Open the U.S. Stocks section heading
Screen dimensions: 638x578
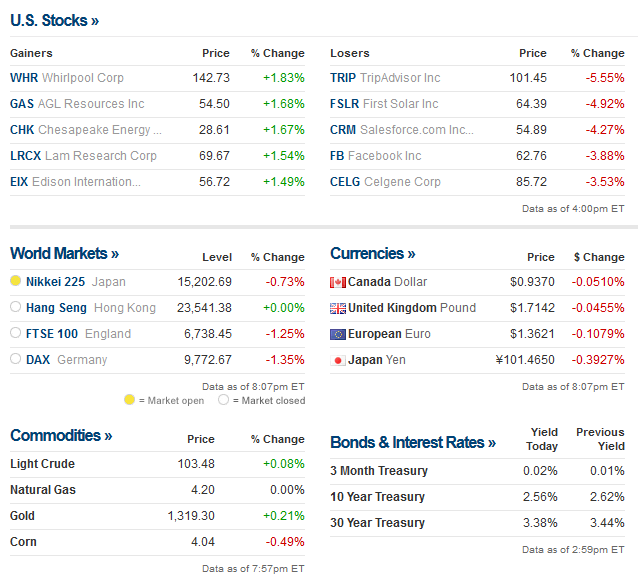(x=54, y=20)
